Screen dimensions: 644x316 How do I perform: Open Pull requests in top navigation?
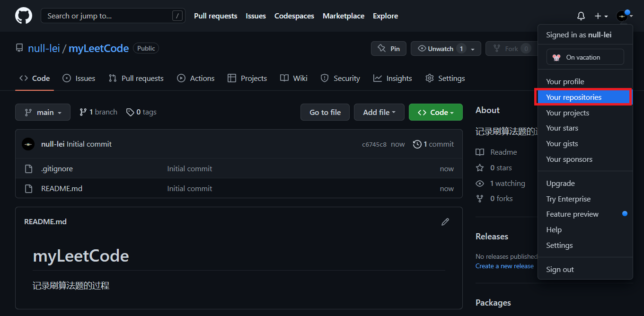(x=215, y=16)
